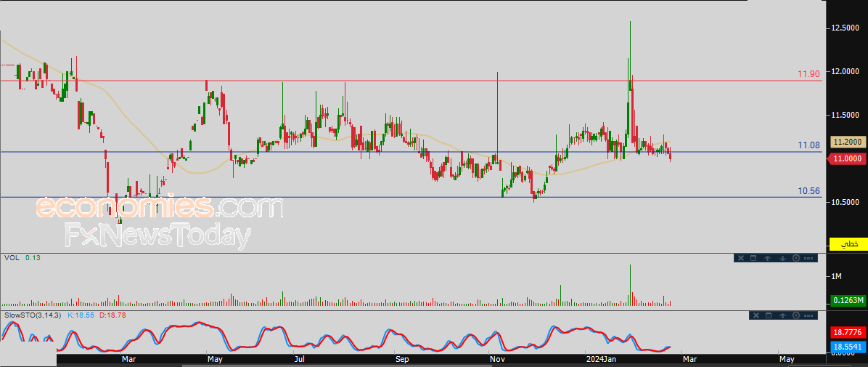The image size is (868, 367).
Task: Open SlowSTO indicator settings gear
Action: point(796,315)
